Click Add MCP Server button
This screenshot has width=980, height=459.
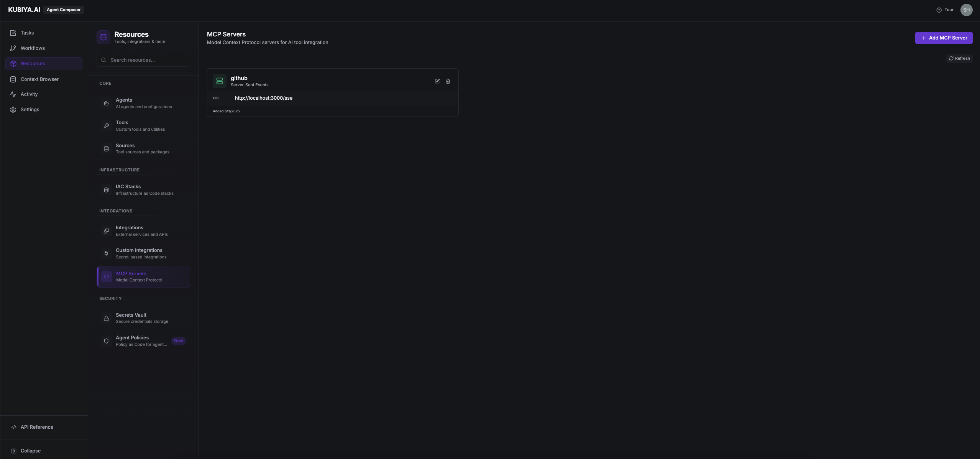[x=944, y=38]
